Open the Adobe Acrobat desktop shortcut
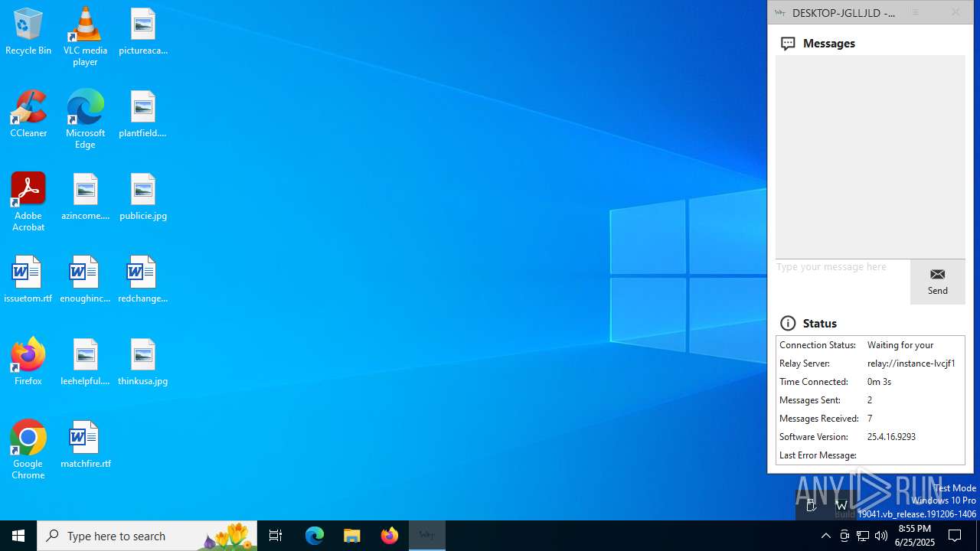The image size is (980, 551). point(28,202)
